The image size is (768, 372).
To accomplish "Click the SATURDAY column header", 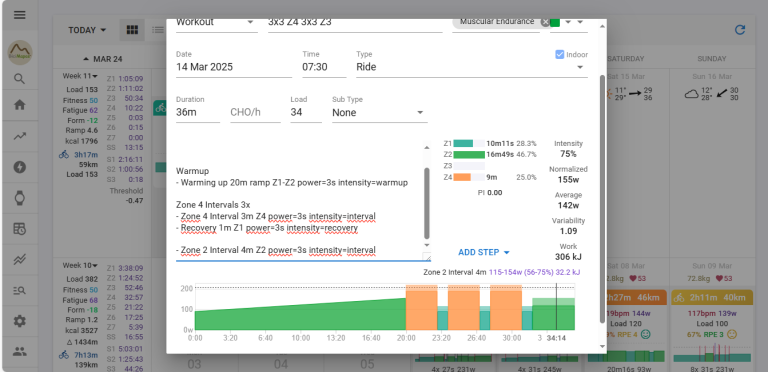I will tap(625, 59).
